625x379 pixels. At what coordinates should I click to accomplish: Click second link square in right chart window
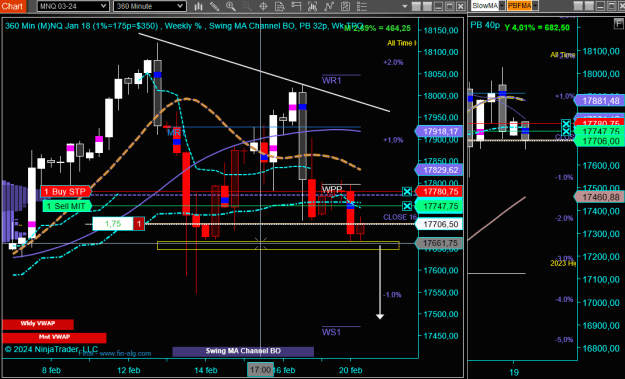[x=589, y=6]
